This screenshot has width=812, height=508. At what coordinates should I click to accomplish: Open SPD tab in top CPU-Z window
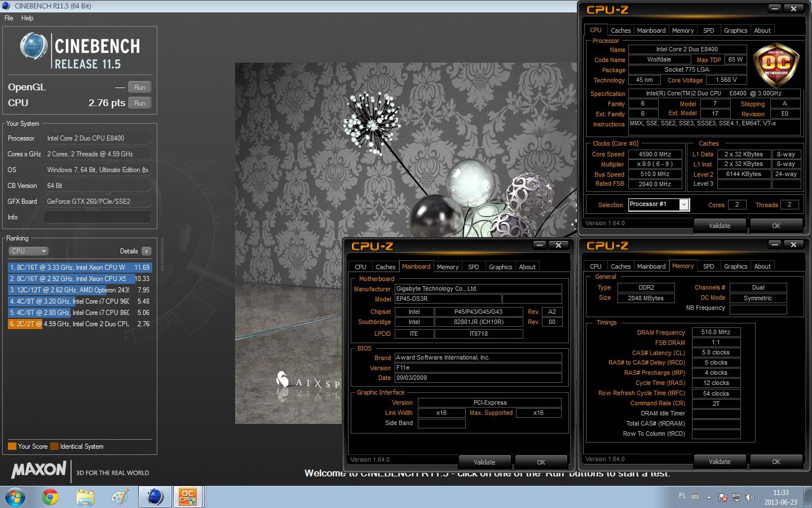point(708,30)
